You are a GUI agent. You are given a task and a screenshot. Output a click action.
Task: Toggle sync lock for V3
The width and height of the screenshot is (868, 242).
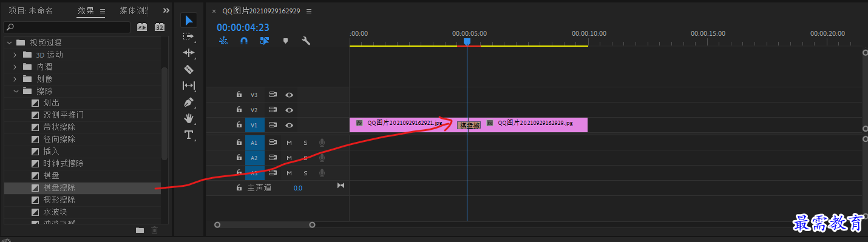click(273, 95)
